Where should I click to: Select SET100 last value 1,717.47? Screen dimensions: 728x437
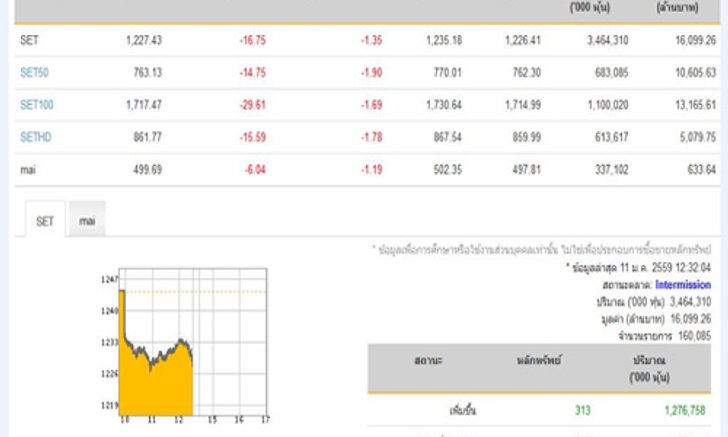point(144,105)
